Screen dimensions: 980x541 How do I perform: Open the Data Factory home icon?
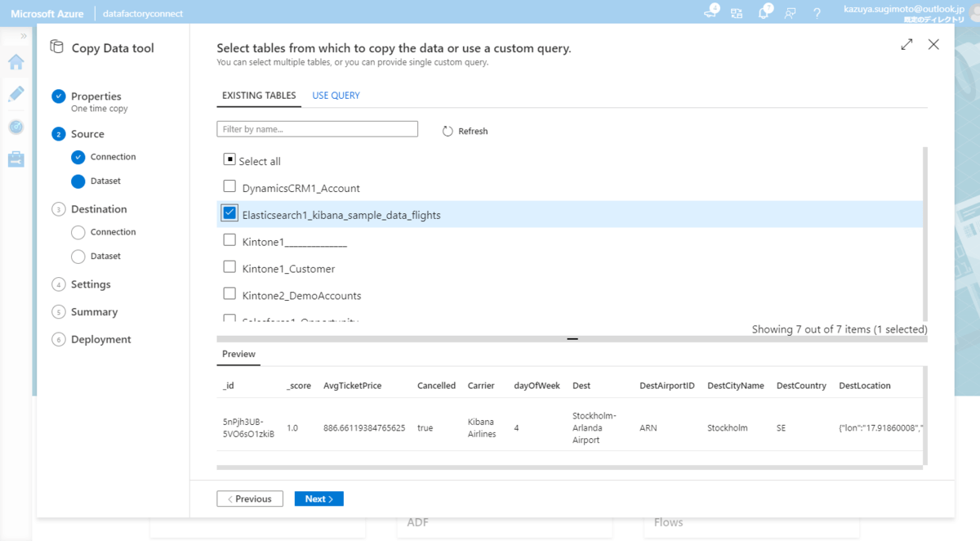(x=16, y=62)
